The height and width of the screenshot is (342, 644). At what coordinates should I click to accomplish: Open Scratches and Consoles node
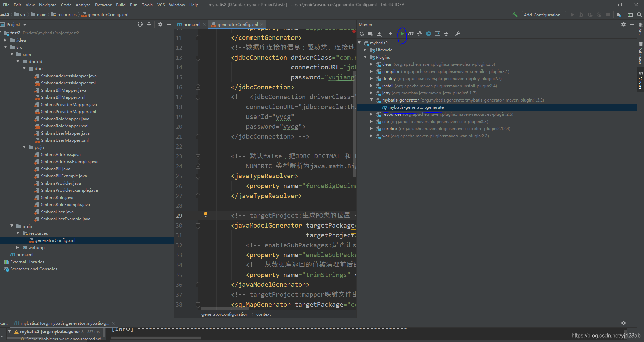[x=33, y=269]
